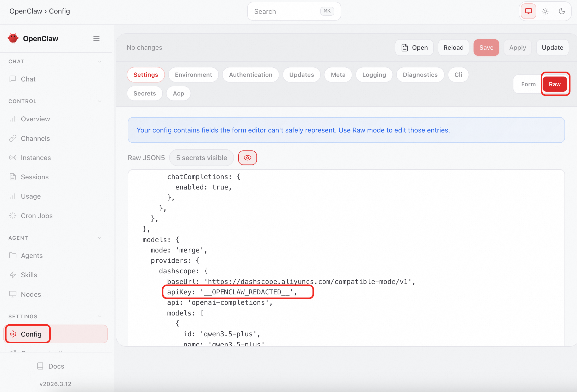Switch to the Updates tab
577x392 pixels.
pos(302,75)
